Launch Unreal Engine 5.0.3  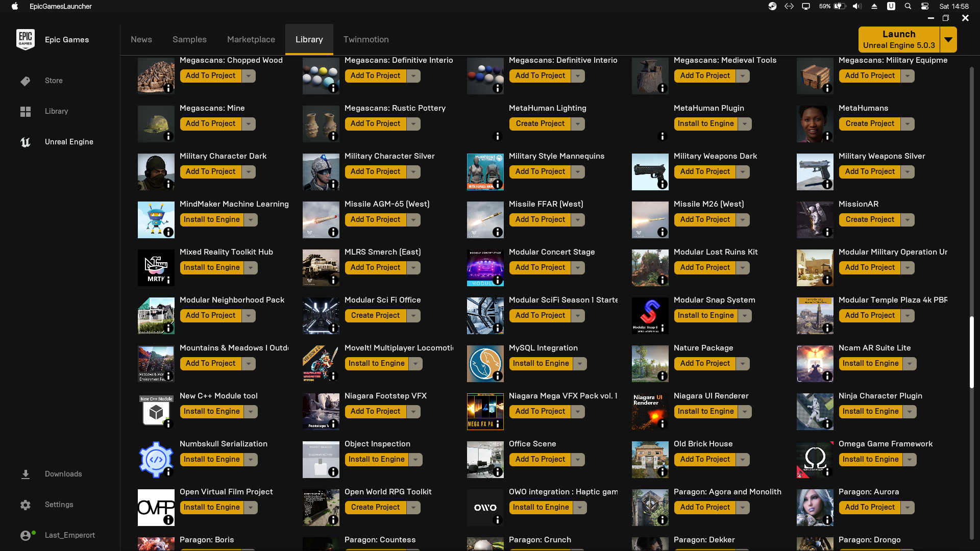[899, 40]
